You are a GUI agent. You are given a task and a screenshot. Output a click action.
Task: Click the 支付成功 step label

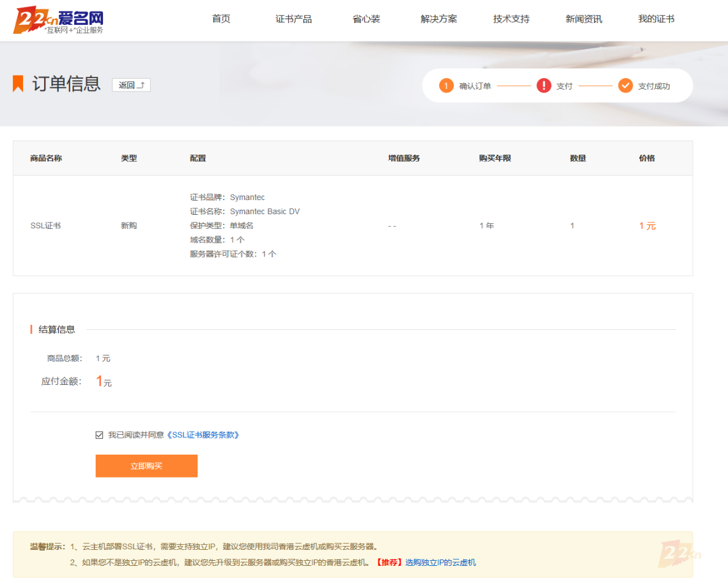[x=654, y=86]
